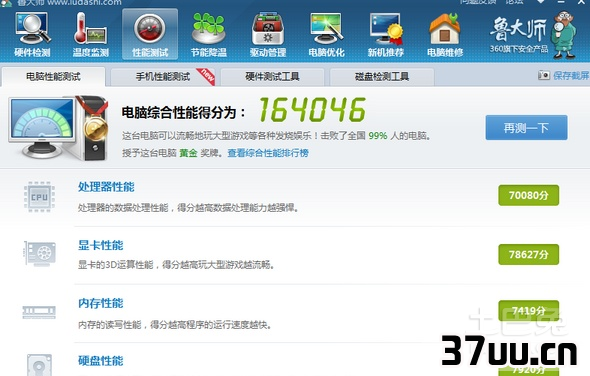
Task: Switch to 磁盘检测工具 tab
Action: 382,77
